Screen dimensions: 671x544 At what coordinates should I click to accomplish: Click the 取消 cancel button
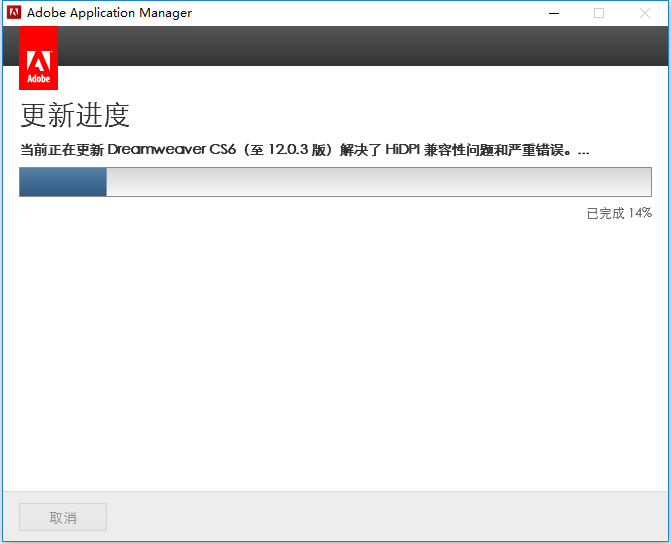[x=63, y=517]
